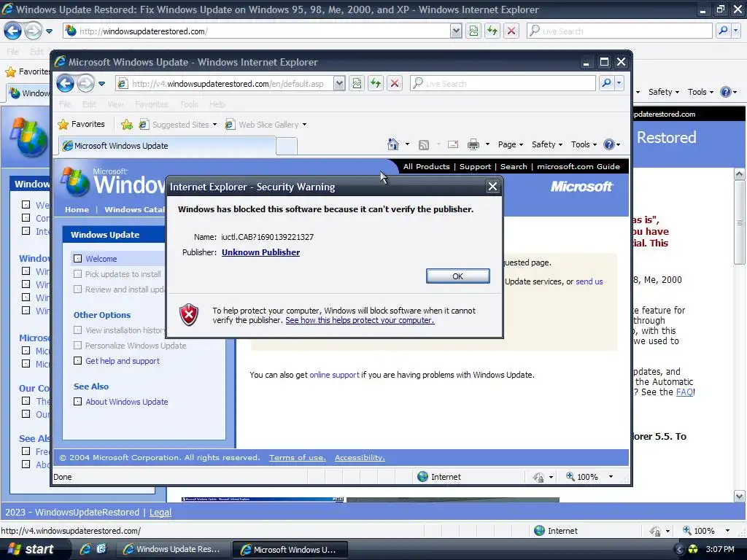Select Get help and support

coord(123,361)
